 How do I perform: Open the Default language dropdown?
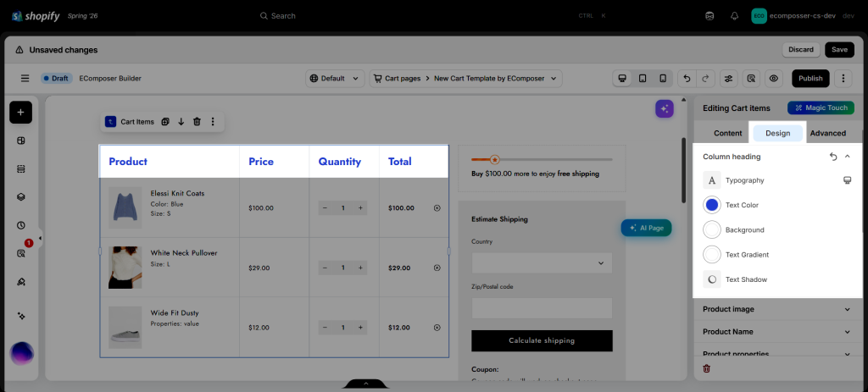(335, 79)
